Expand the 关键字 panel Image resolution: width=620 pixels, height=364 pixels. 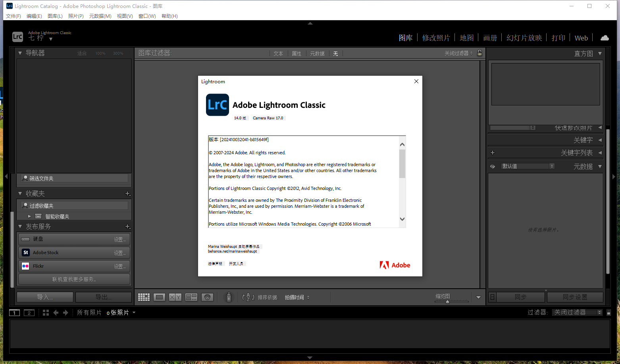pyautogui.click(x=600, y=140)
